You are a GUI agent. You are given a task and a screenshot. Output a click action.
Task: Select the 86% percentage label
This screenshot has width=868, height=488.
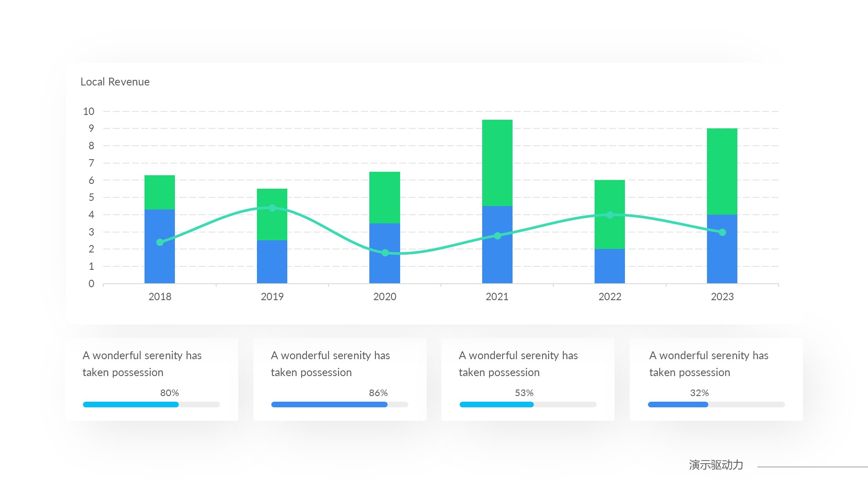click(378, 393)
